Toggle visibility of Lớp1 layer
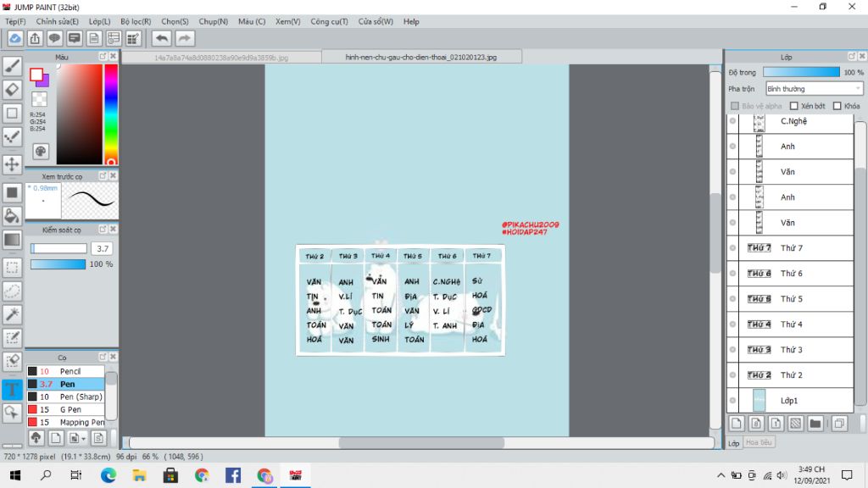Screen dimensions: 868x488 (x=733, y=401)
